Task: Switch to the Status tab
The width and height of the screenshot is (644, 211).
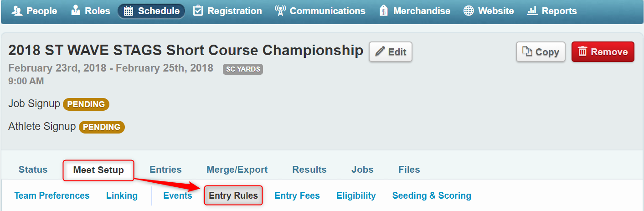Action: click(x=33, y=170)
